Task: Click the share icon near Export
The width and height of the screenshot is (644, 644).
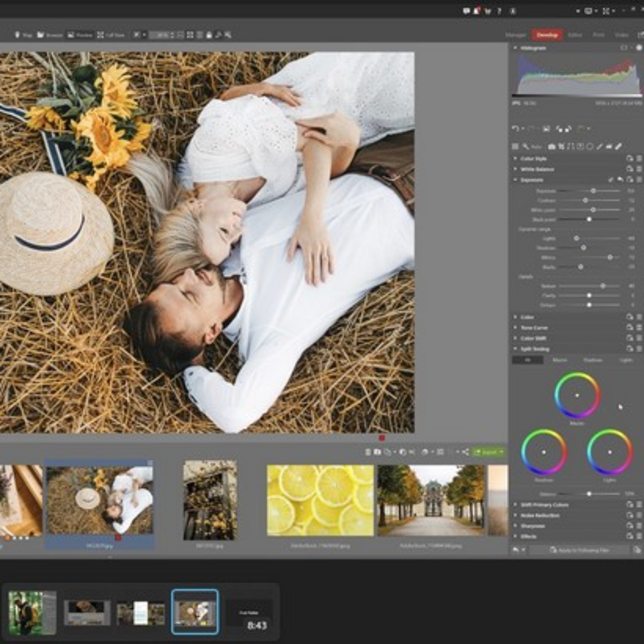Action: click(466, 452)
